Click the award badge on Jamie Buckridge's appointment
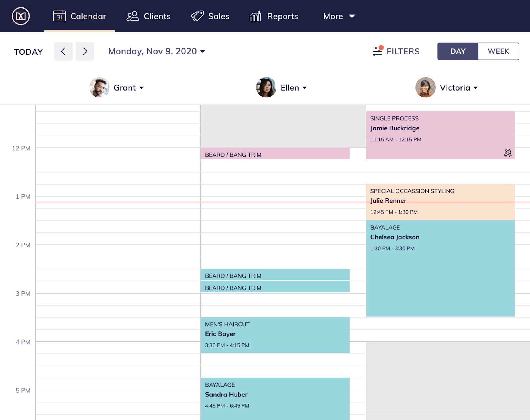The width and height of the screenshot is (530, 420). [x=507, y=153]
